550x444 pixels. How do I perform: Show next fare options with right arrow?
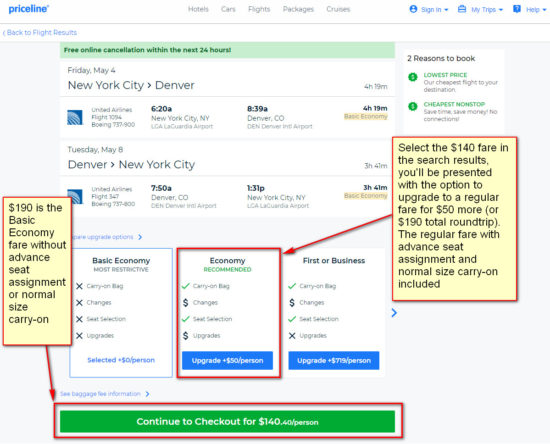click(x=394, y=313)
